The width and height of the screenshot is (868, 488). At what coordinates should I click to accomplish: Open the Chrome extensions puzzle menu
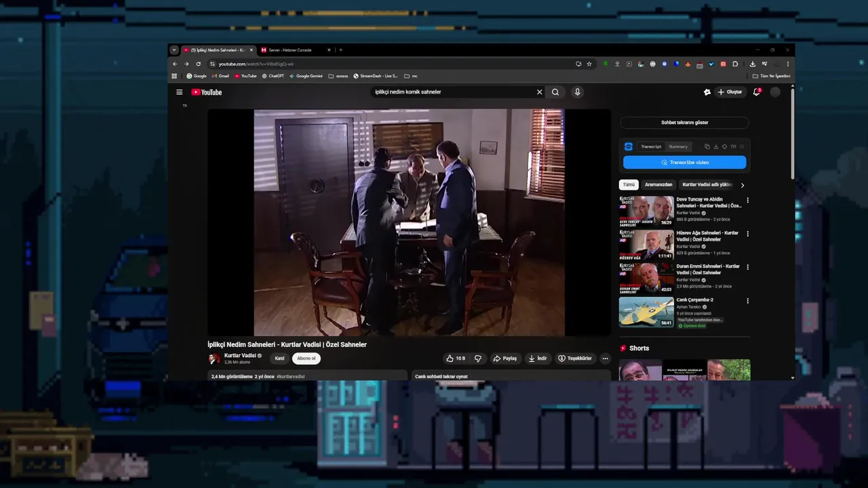735,64
